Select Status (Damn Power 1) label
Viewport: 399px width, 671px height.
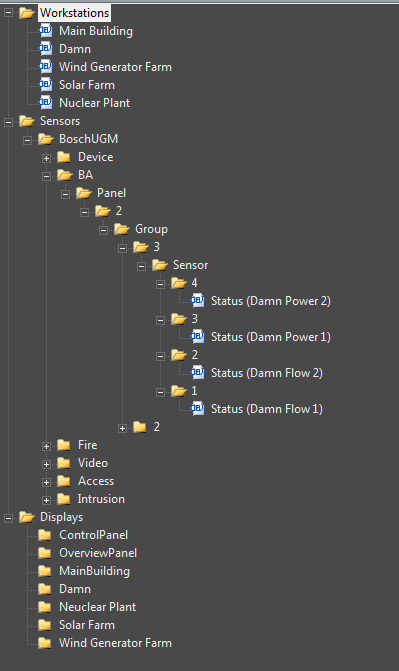(x=271, y=337)
